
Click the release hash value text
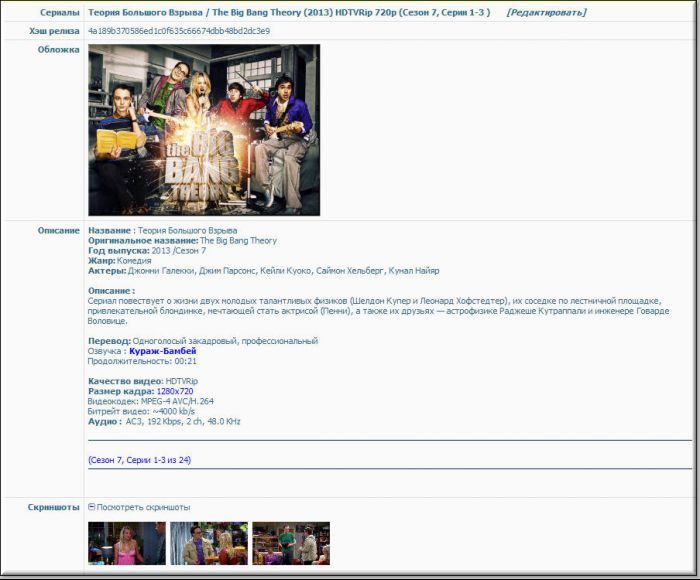(x=179, y=31)
